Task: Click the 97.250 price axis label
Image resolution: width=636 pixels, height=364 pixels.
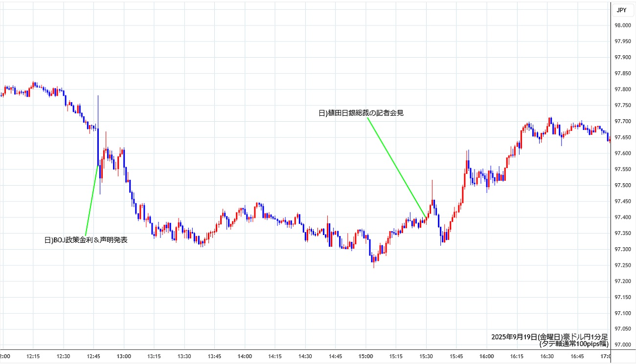Action: point(624,265)
